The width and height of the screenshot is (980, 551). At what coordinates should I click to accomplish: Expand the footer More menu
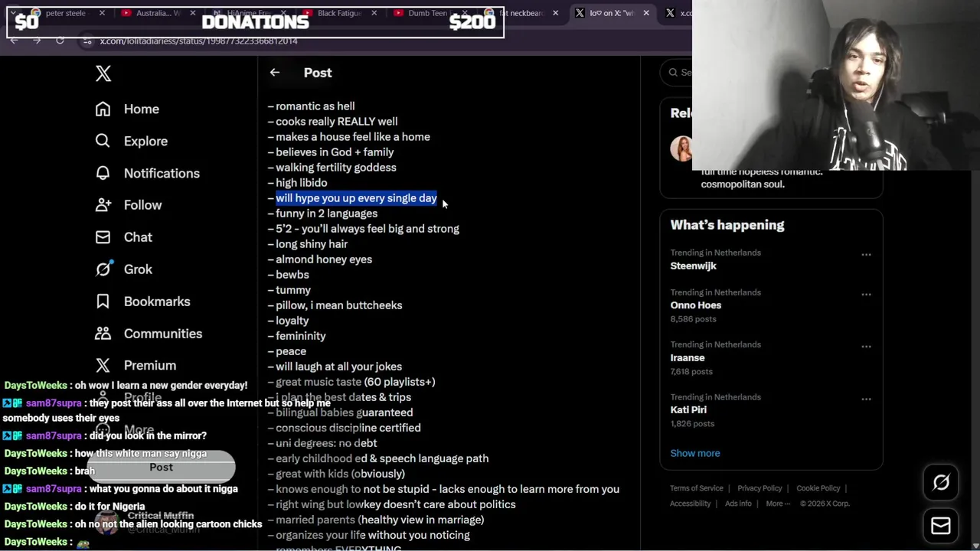point(778,504)
